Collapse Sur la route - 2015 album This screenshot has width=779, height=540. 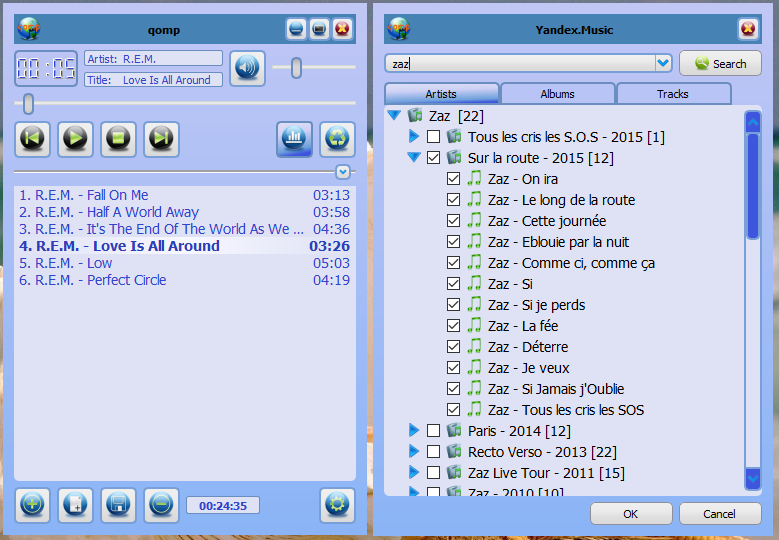click(414, 157)
